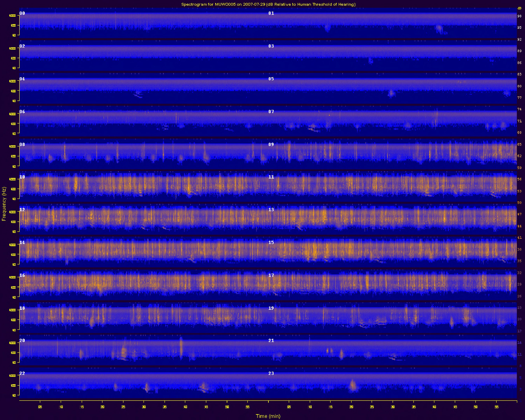Click the hour 00 label
Image resolution: width=525 pixels, height=420 pixels.
click(x=22, y=13)
